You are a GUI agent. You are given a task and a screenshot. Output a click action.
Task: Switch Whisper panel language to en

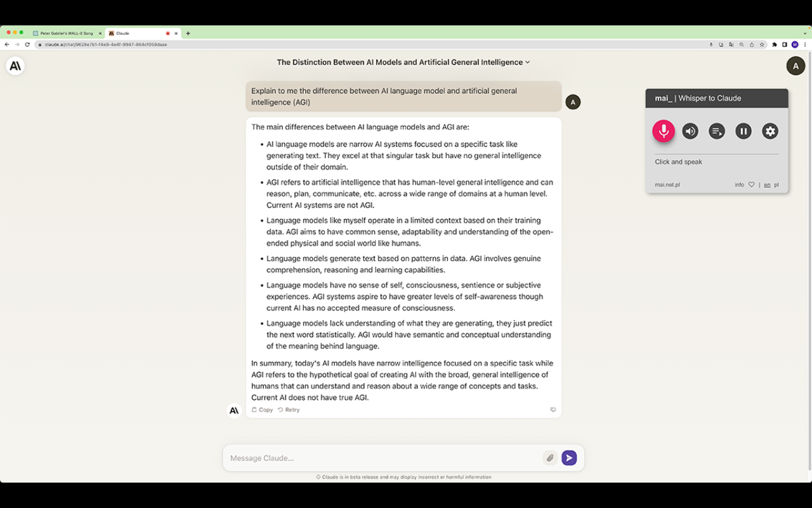coord(767,185)
